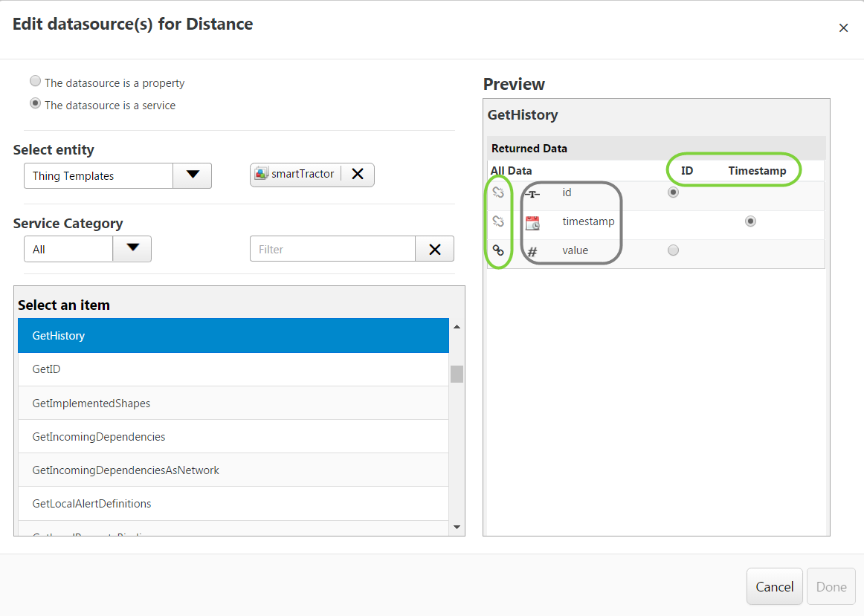Viewport: 864px width, 616px height.
Task: Click the Done button
Action: coord(831,587)
